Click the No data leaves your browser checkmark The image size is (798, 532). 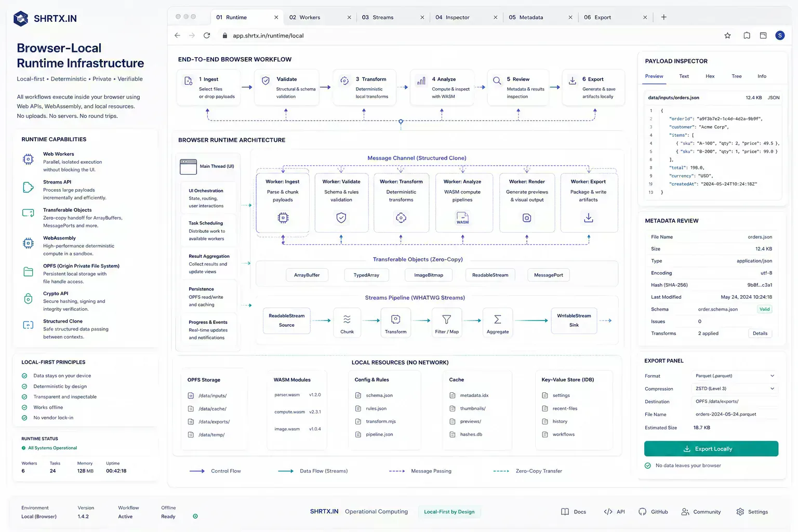click(x=648, y=465)
